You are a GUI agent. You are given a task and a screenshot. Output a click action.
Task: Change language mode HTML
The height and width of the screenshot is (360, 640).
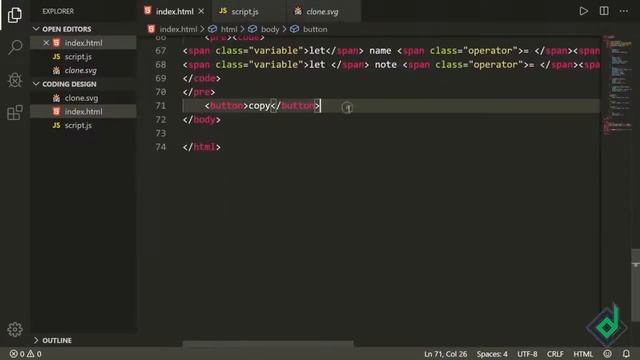(583, 354)
